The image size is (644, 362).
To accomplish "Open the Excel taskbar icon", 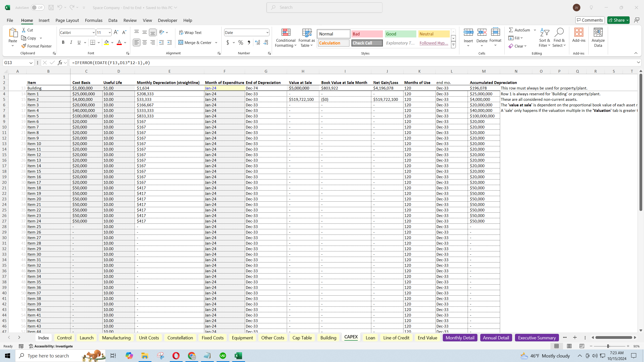I will (x=238, y=356).
